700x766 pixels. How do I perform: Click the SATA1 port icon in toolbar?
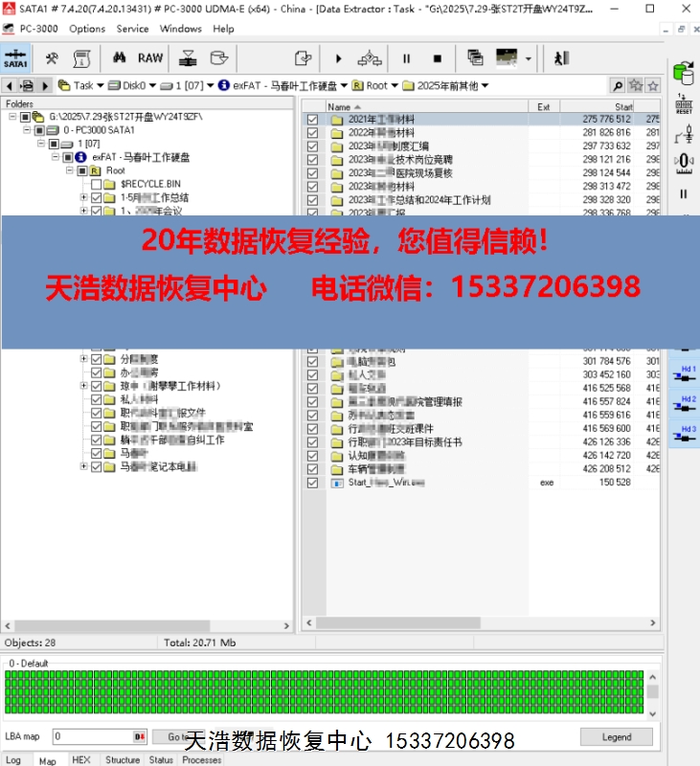pos(15,57)
